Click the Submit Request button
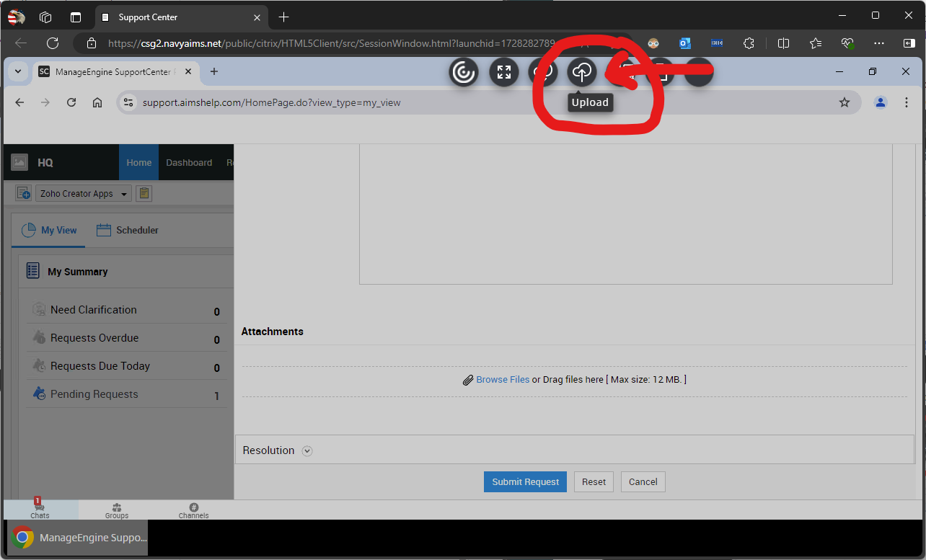 tap(525, 481)
